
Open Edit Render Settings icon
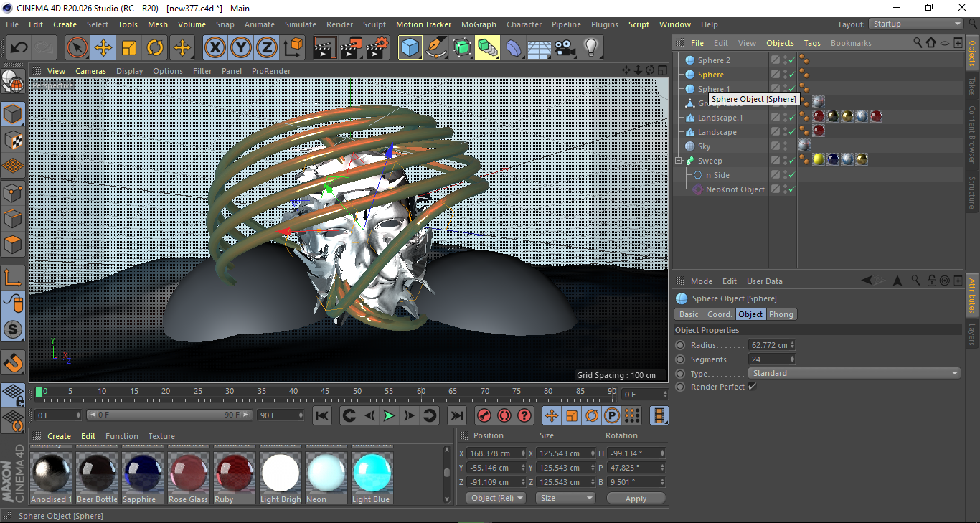pos(377,48)
